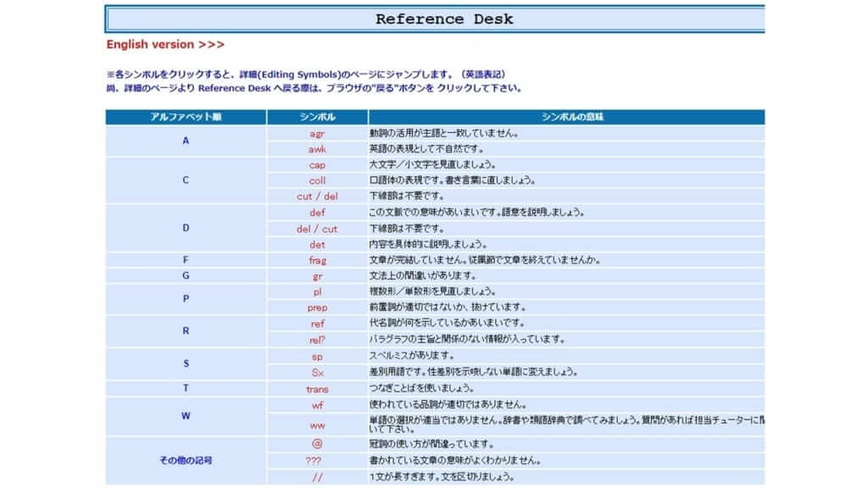Click the description in the ??? row
Viewport: 868px width, 488px height.
point(455,460)
